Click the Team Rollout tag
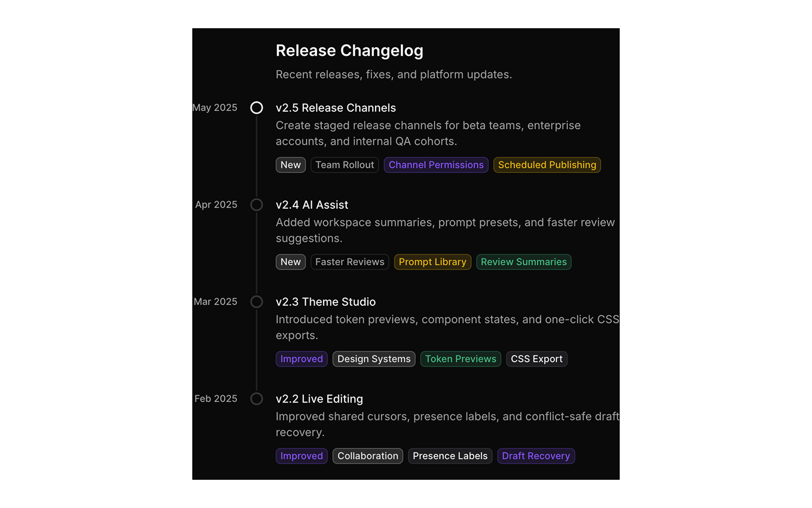 pyautogui.click(x=345, y=165)
